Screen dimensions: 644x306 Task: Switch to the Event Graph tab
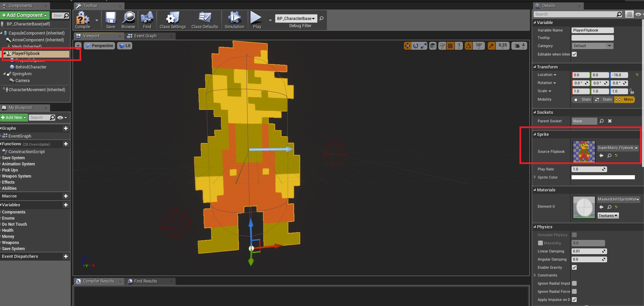(x=145, y=36)
